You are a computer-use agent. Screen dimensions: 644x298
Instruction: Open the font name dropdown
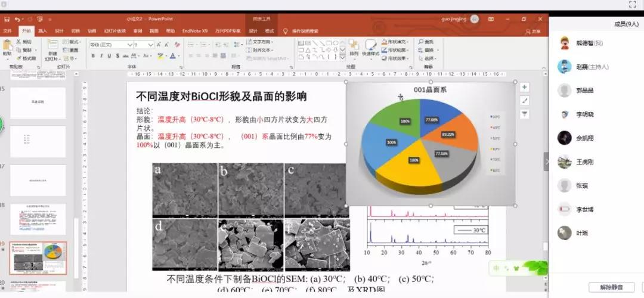(129, 45)
